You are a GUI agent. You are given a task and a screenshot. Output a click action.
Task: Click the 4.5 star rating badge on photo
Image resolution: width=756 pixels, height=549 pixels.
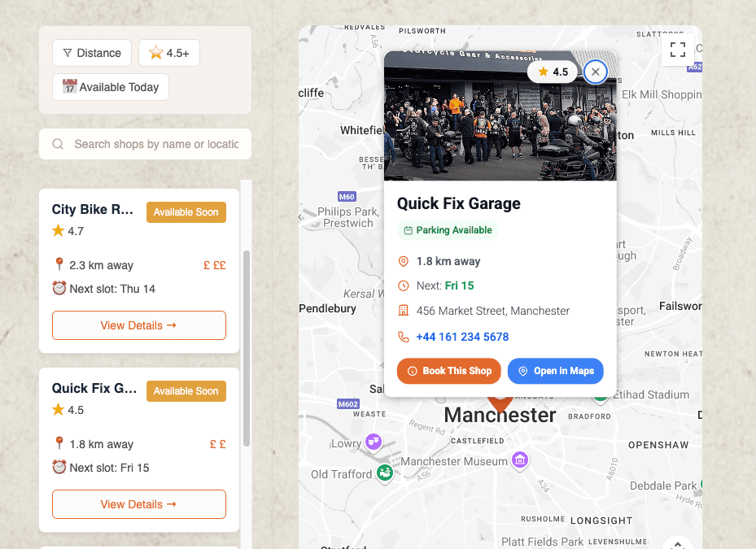click(553, 72)
